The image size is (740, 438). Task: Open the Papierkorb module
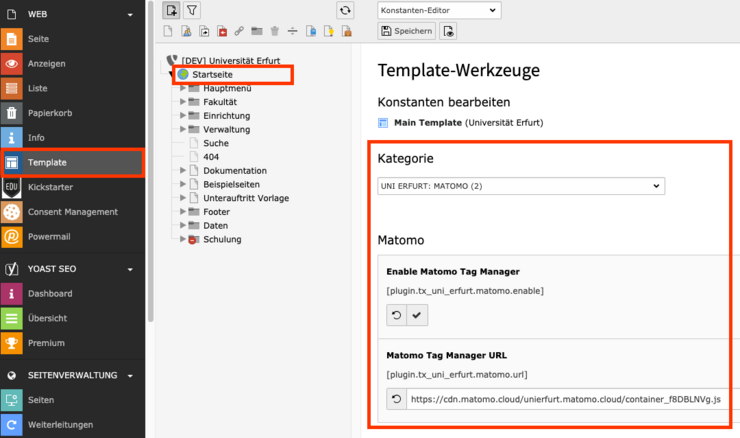click(x=53, y=113)
